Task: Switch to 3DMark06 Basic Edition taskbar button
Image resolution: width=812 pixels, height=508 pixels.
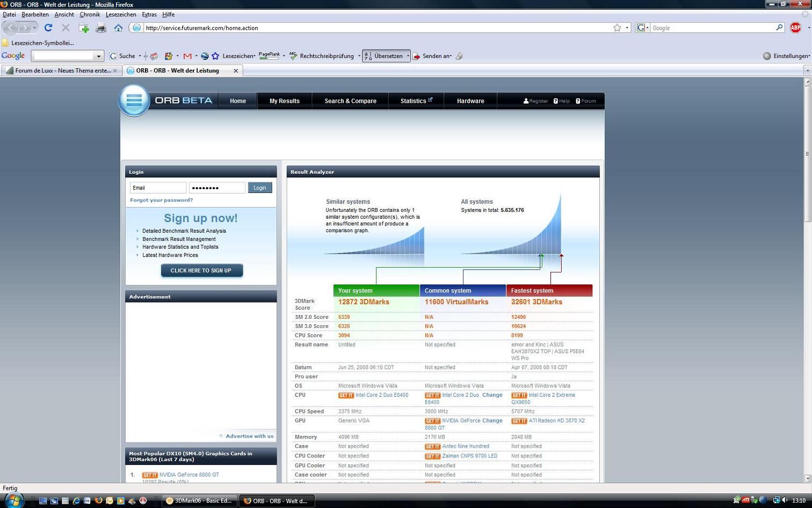Action: point(199,500)
